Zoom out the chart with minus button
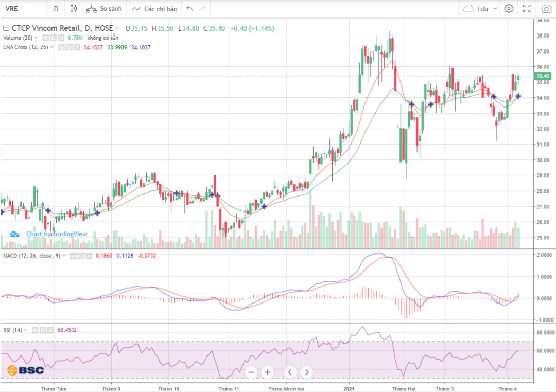The height and width of the screenshot is (392, 556). [251, 372]
